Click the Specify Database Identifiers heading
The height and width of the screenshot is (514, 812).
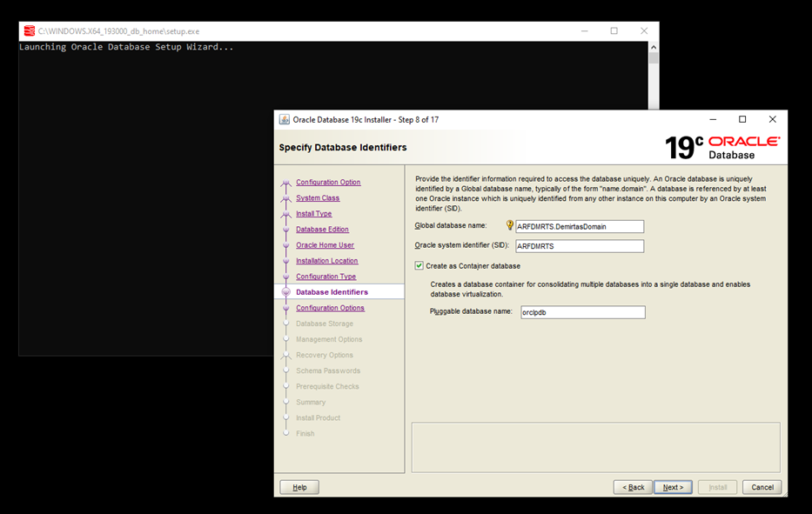pos(343,148)
